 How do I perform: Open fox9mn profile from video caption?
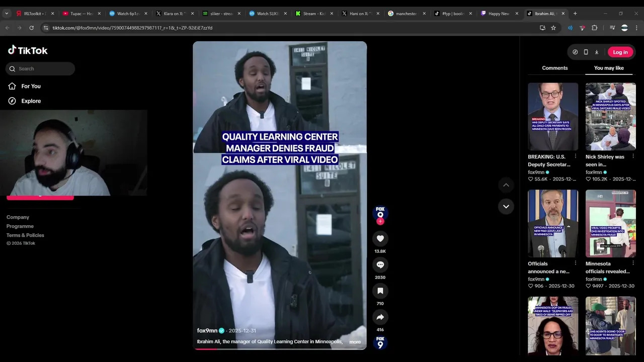pos(207,331)
